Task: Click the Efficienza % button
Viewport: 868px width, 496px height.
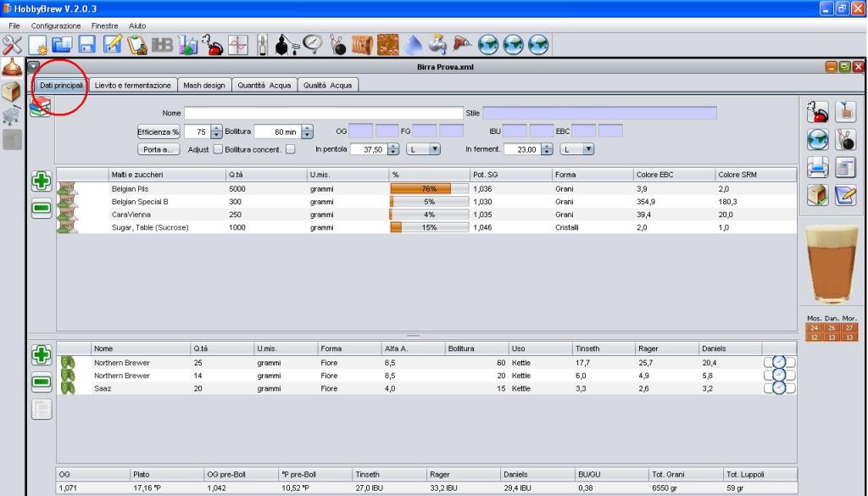Action: coord(159,131)
